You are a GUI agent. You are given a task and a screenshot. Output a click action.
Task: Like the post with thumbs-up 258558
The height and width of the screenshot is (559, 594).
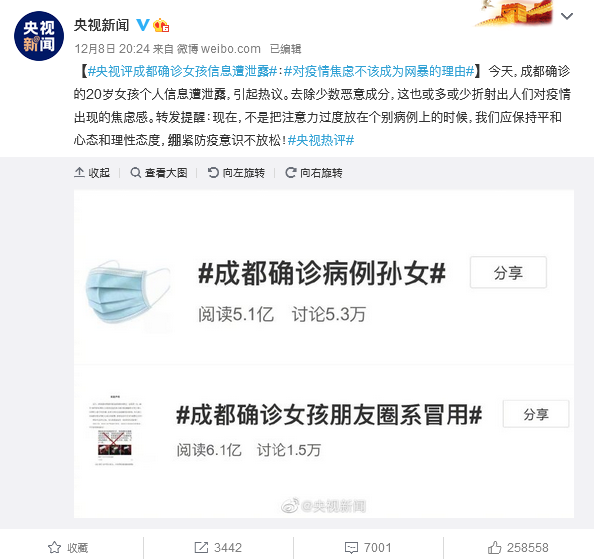click(x=518, y=547)
